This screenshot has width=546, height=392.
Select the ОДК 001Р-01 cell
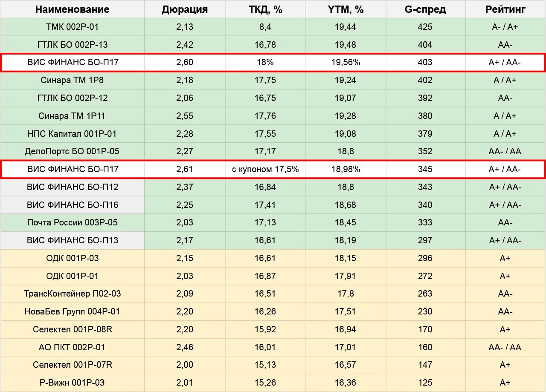coord(72,276)
